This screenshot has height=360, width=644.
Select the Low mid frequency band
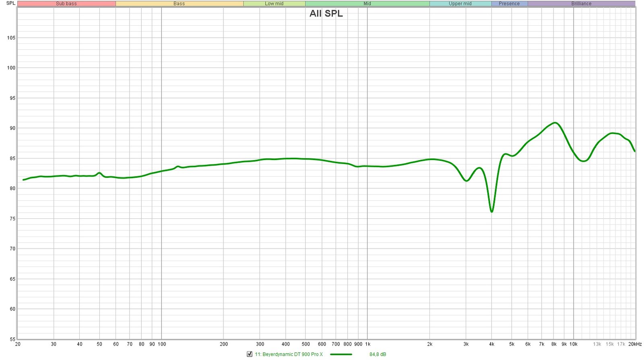click(x=274, y=4)
